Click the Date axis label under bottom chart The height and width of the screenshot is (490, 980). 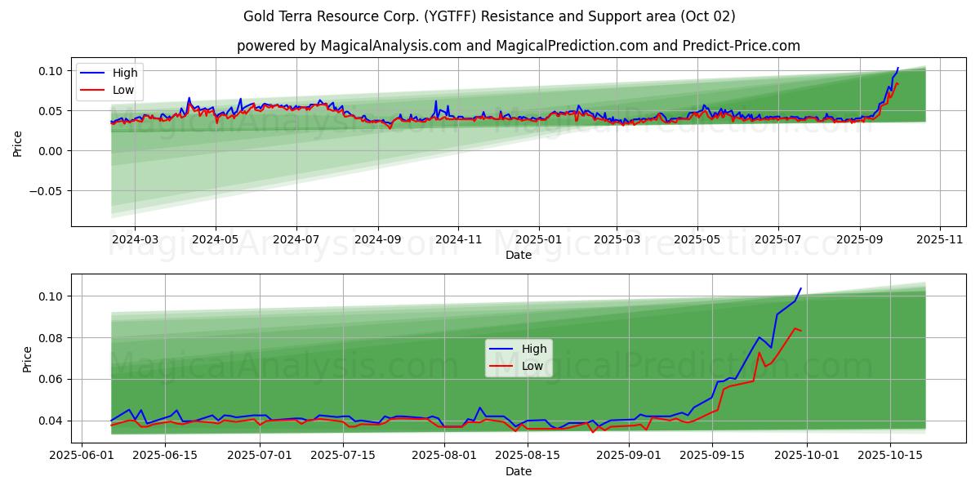tap(518, 471)
